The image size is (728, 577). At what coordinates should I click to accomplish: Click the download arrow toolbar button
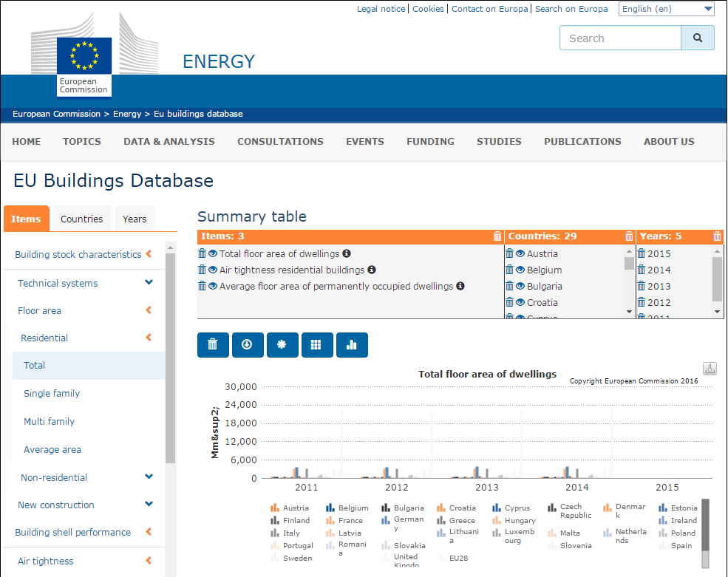click(x=248, y=345)
